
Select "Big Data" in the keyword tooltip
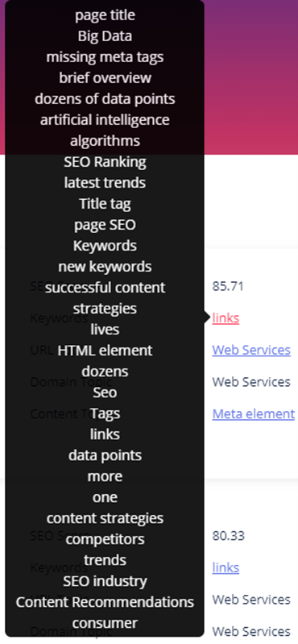coord(105,36)
